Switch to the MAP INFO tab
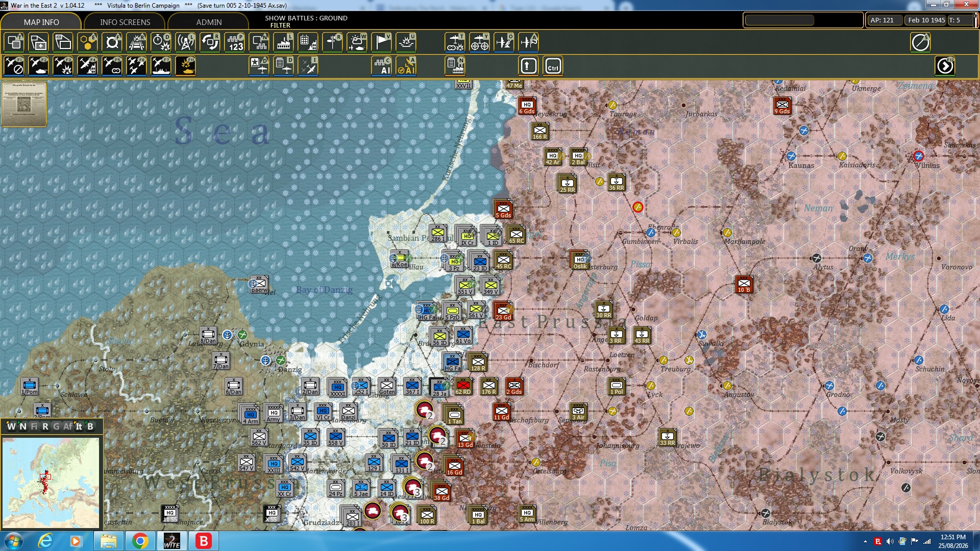The height and width of the screenshot is (551, 980). [41, 22]
